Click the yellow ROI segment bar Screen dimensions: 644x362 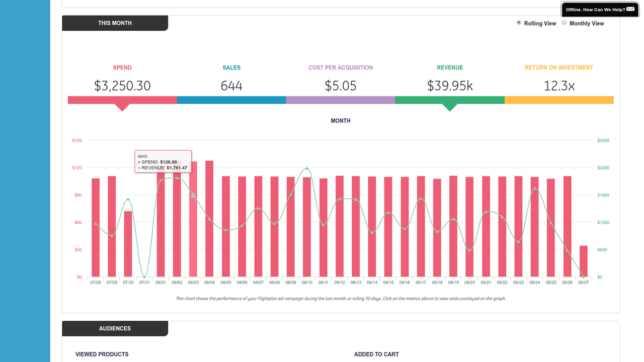559,100
